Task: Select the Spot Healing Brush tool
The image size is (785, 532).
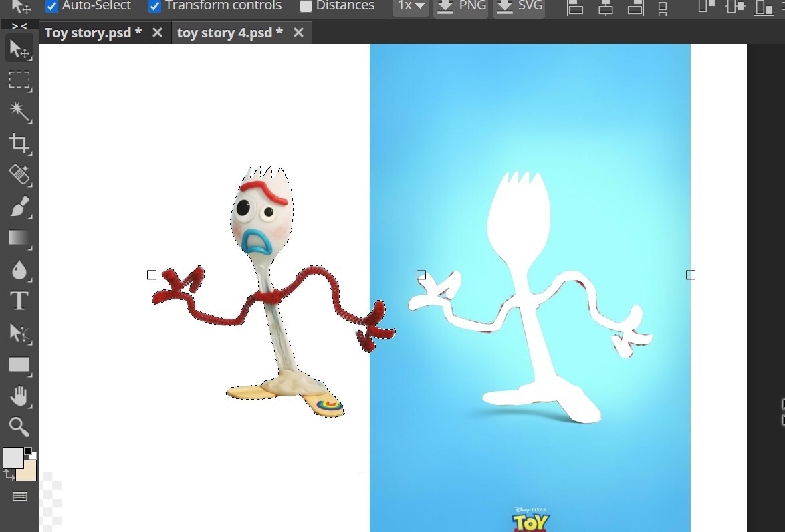Action: click(19, 174)
